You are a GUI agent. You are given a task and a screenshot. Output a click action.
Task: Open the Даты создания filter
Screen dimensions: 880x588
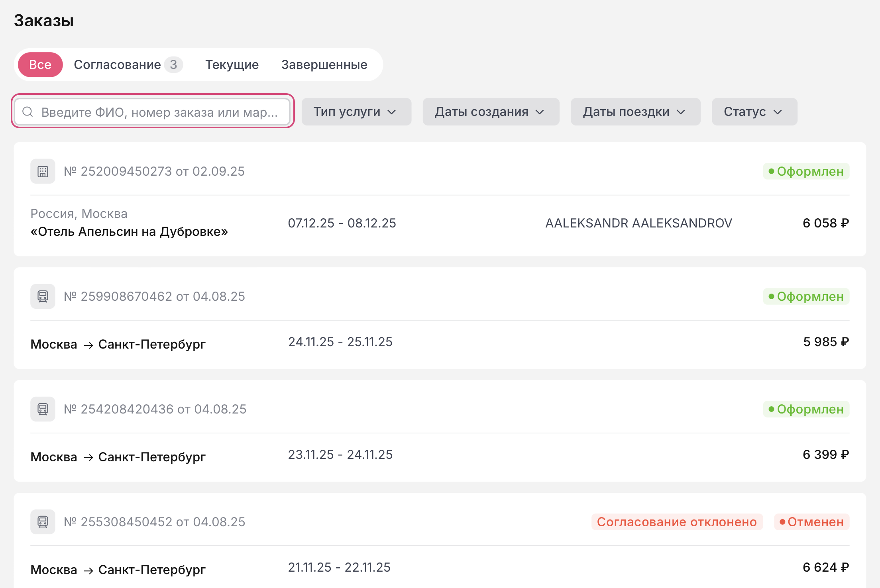(491, 112)
